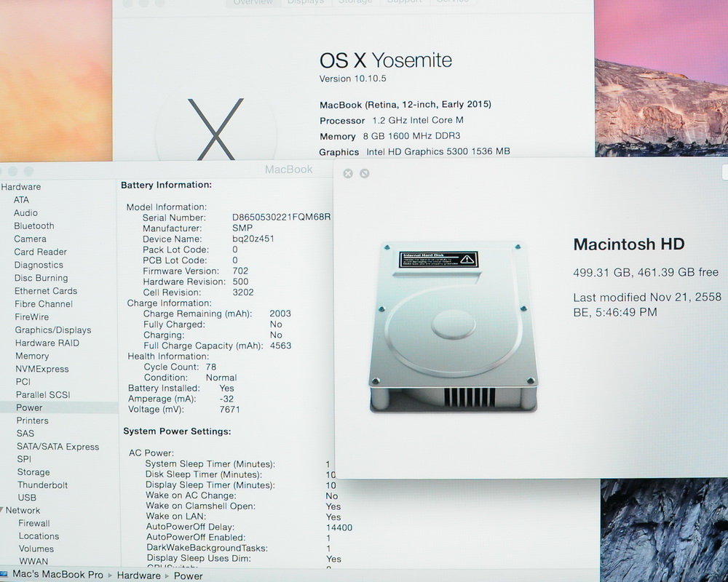Screen dimensions: 728x582
Task: Open the Audio hardware section
Action: click(x=25, y=212)
